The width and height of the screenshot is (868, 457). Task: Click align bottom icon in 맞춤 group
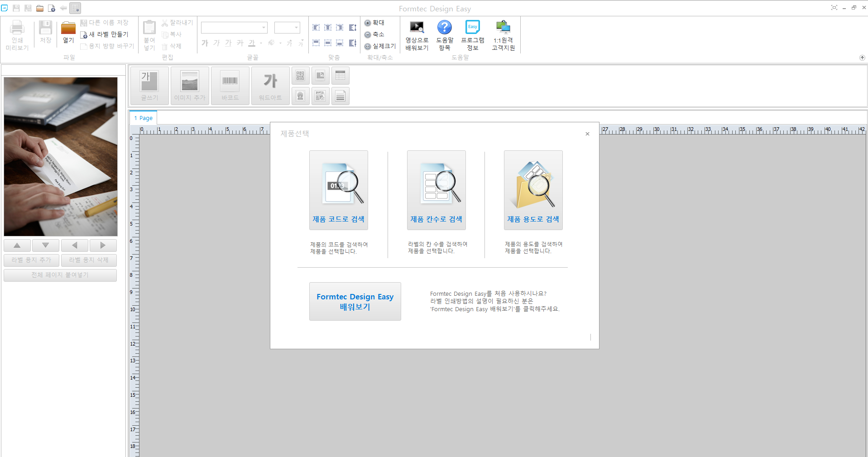[340, 43]
